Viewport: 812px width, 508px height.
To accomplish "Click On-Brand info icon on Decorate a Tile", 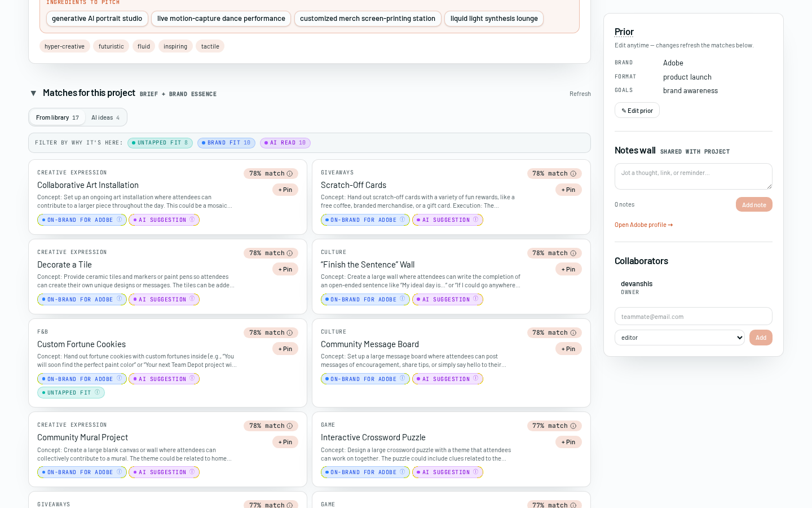I will (x=119, y=299).
